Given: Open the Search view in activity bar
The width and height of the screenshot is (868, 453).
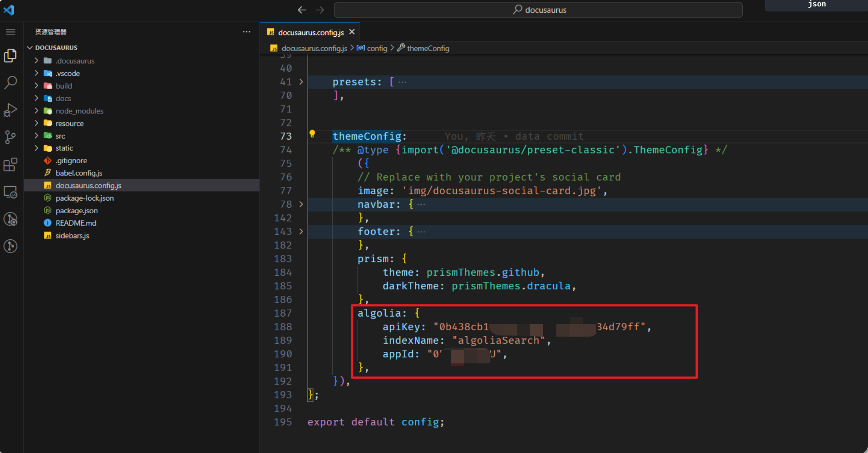Looking at the screenshot, I should click(x=10, y=83).
